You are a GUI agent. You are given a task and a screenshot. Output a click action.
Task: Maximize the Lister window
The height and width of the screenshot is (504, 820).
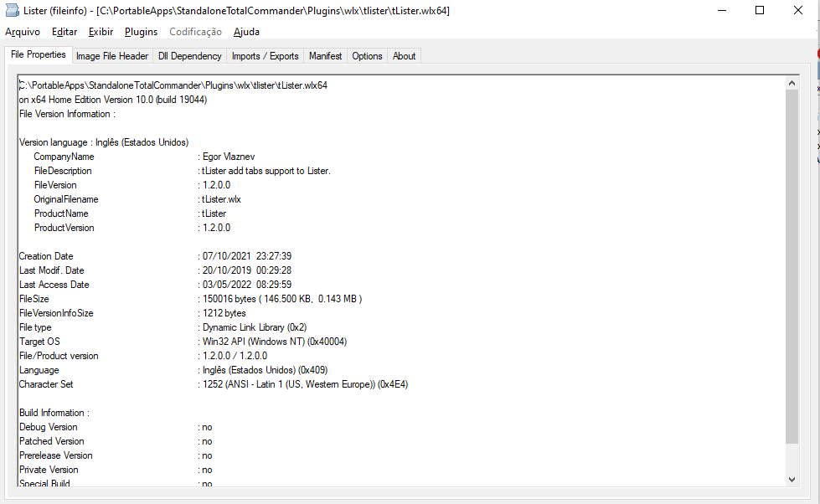tap(760, 10)
